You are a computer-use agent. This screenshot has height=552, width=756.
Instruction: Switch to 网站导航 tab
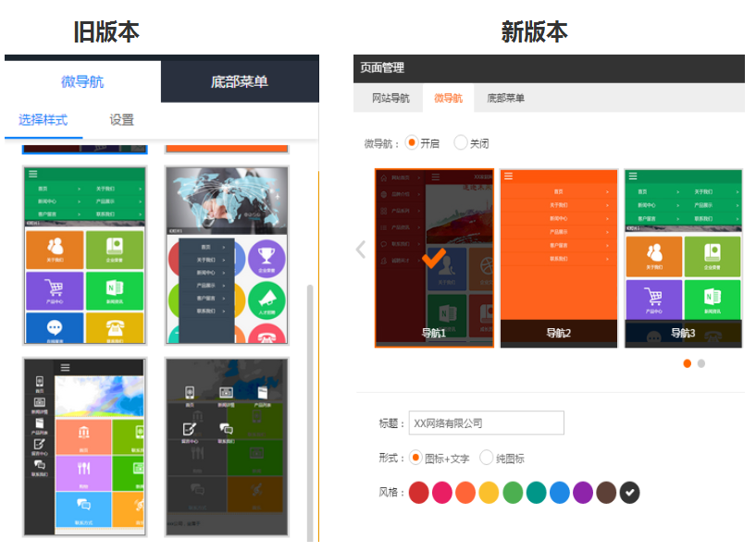tap(390, 98)
